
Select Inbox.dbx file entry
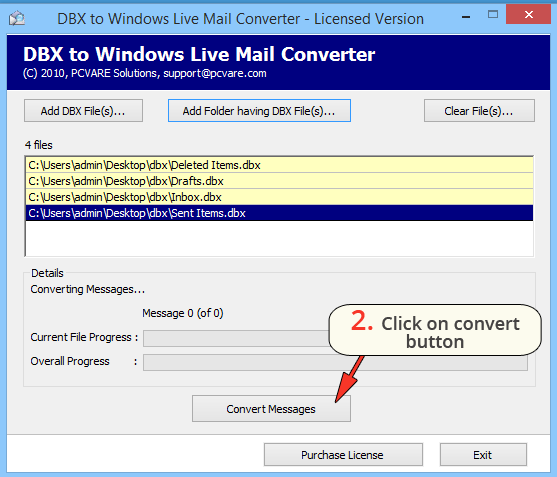click(279, 197)
